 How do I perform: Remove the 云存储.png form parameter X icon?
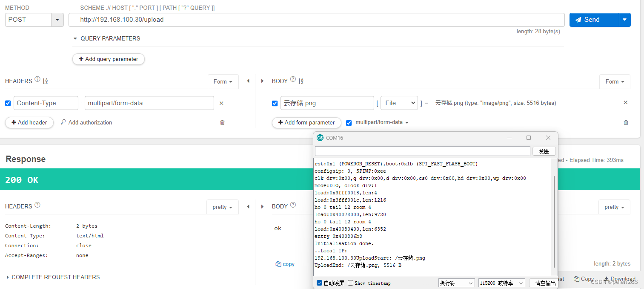tap(625, 103)
